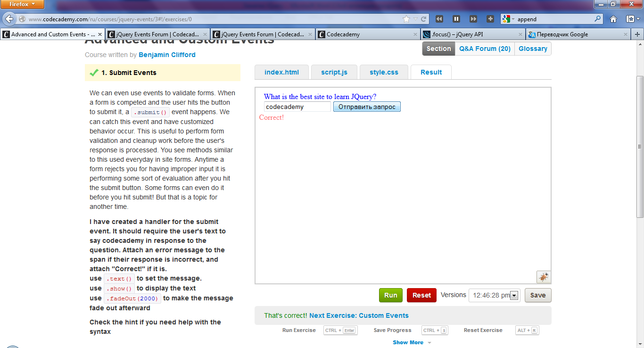The width and height of the screenshot is (644, 348).
Task: Click the 'Отправить запрос' submit button
Action: pyautogui.click(x=367, y=107)
